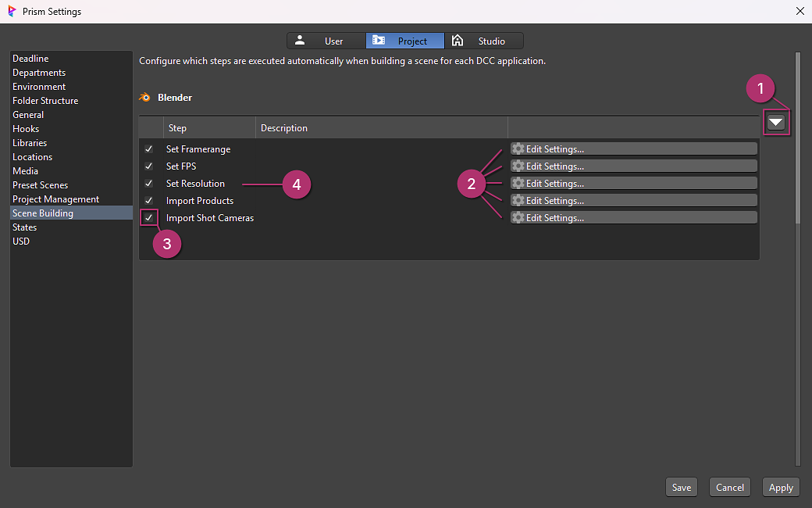Click the gear icon for Set Resolution
Image resolution: width=812 pixels, height=508 pixels.
point(518,183)
